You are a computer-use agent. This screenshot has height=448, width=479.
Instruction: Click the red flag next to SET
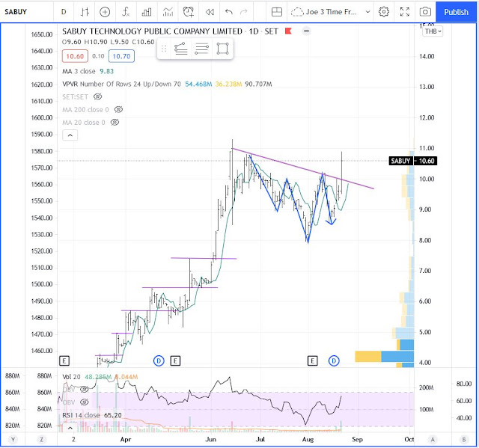(288, 31)
